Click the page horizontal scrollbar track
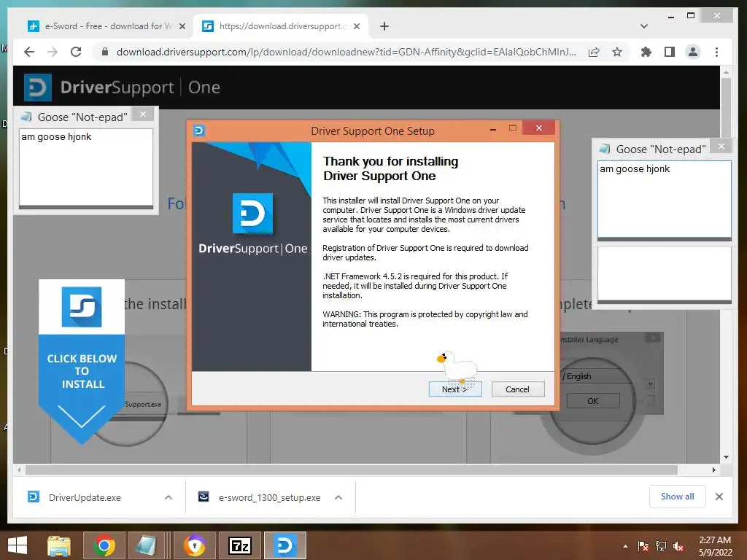 click(352, 470)
